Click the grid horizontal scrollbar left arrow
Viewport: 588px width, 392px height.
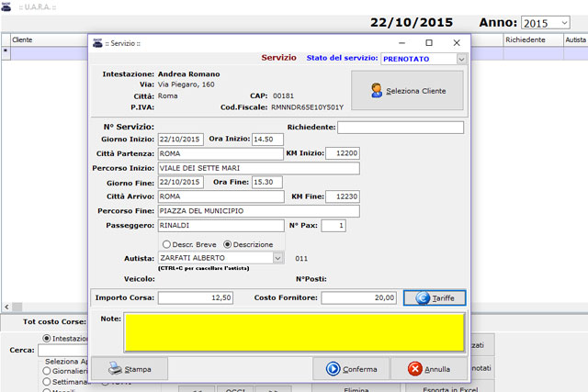6,307
